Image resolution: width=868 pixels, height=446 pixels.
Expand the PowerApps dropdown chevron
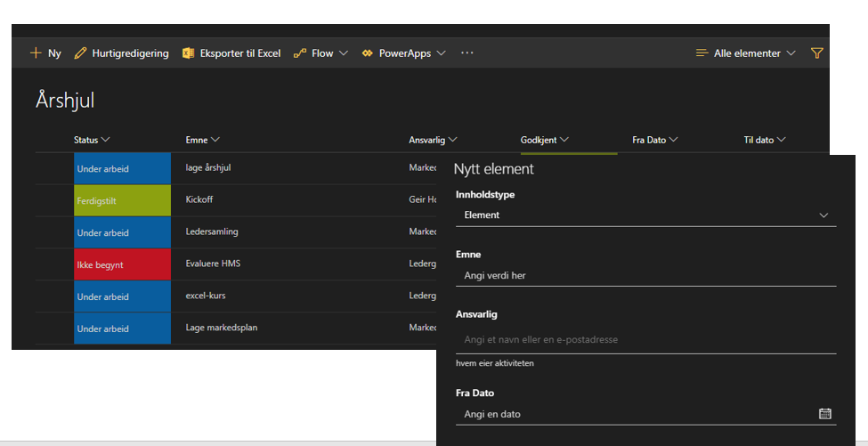click(441, 53)
